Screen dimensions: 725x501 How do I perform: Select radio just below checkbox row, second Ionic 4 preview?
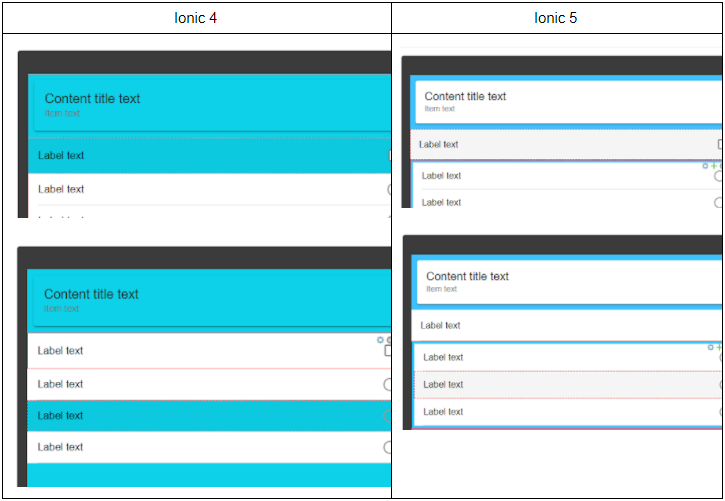(x=387, y=384)
